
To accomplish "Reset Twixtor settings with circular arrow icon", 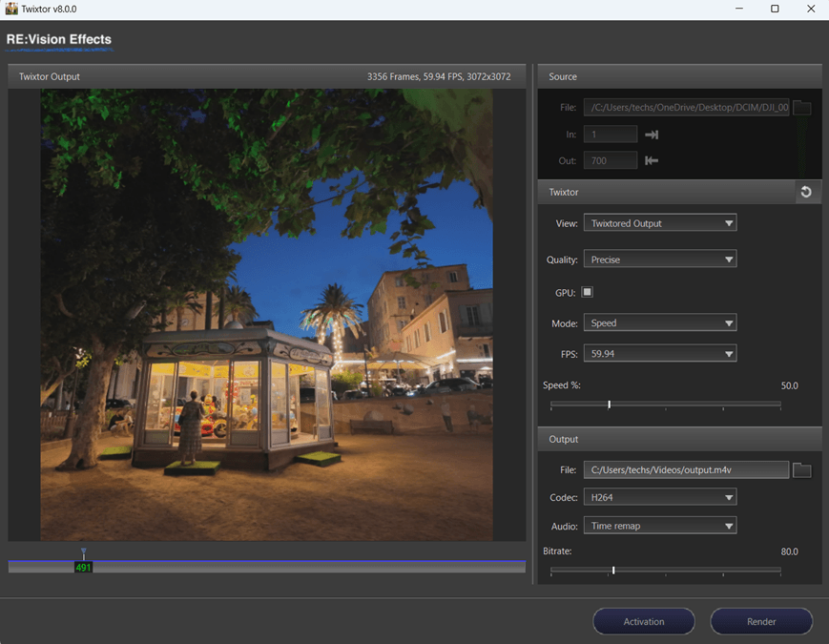I will [x=807, y=191].
